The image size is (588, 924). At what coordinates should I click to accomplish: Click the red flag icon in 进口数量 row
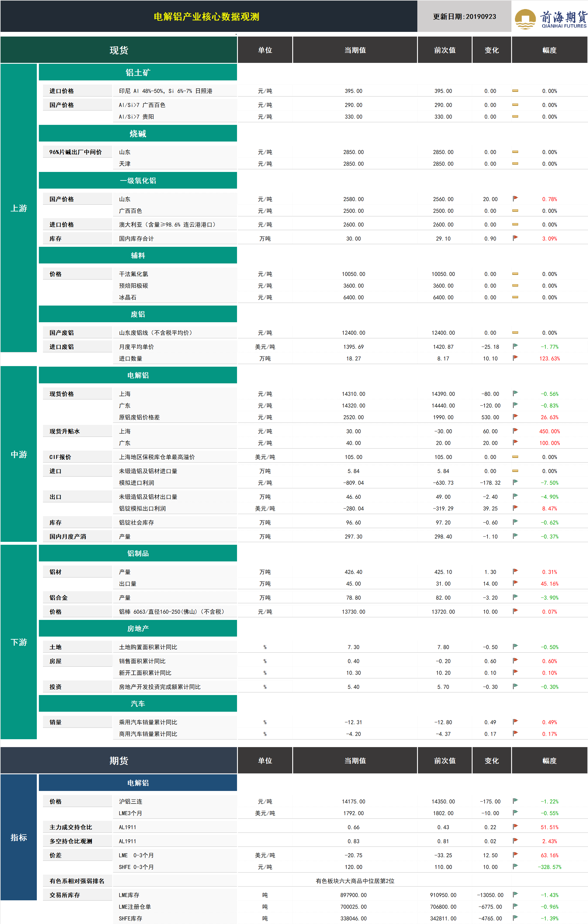click(515, 358)
